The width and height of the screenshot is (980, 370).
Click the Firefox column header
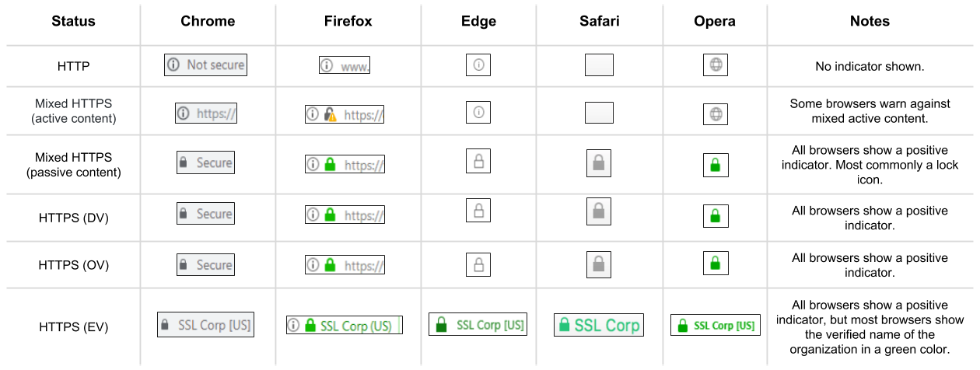coord(348,22)
